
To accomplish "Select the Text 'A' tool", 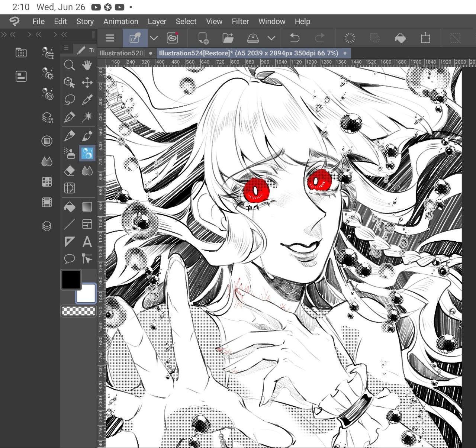I will point(87,242).
